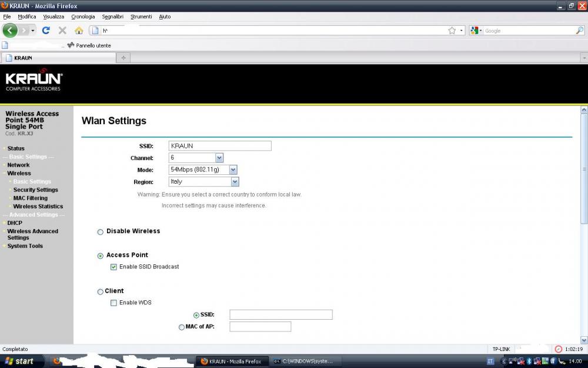Go to the browser home page icon
Screen dimensions: 588x368
79,30
